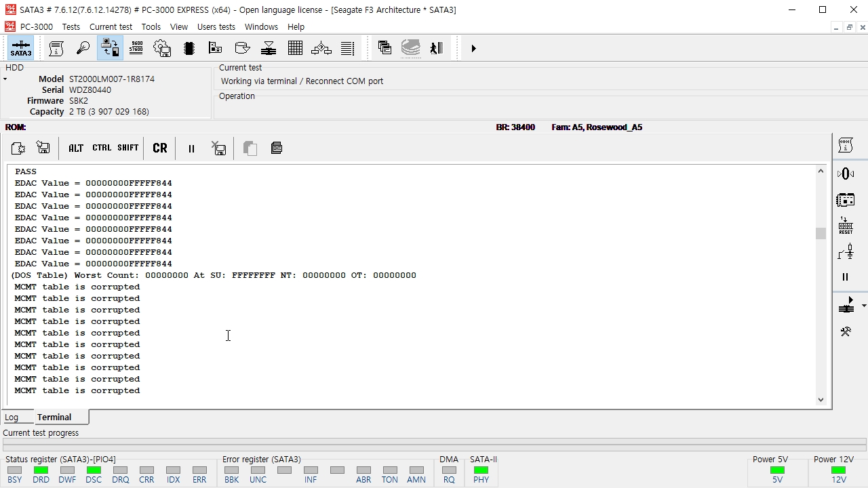The width and height of the screenshot is (868, 488).
Task: Click the greyed disk stack icon
Action: 411,48
